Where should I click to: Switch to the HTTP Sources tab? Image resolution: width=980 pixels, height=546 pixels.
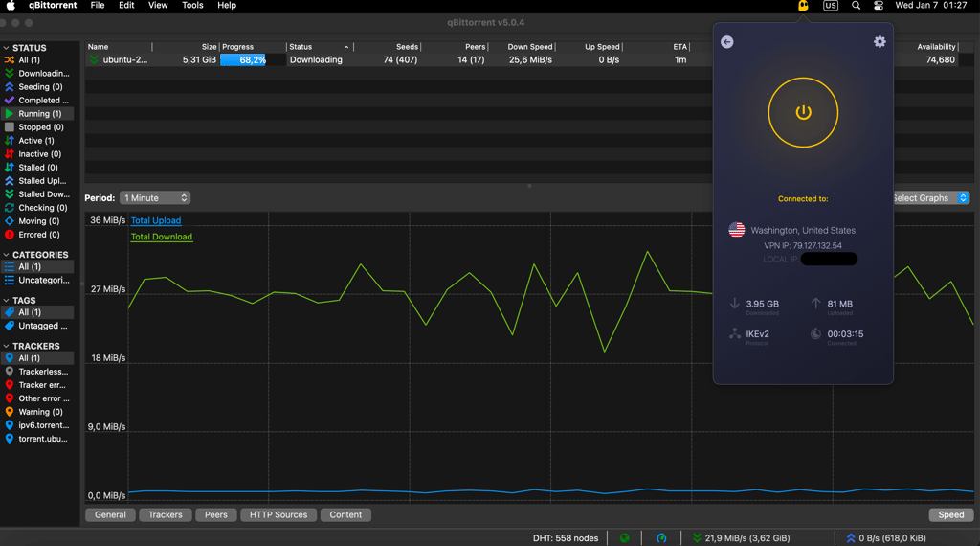[x=278, y=514]
